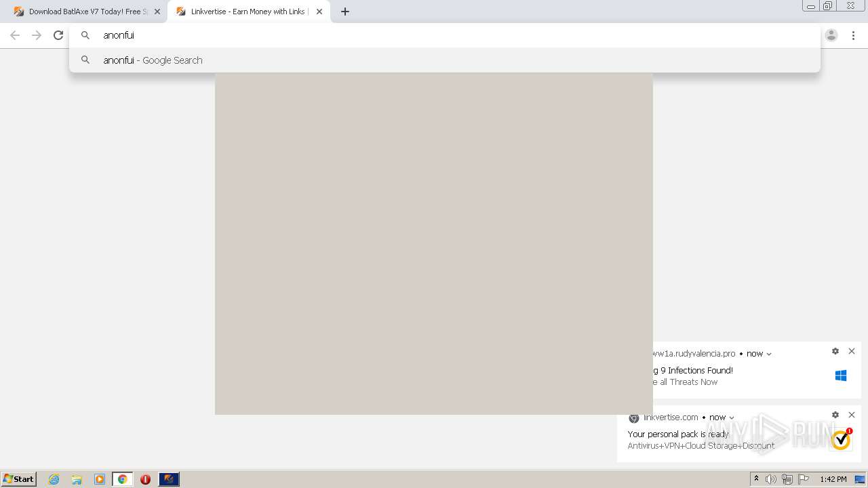Click the Show desktop tray icon
The height and width of the screenshot is (488, 868).
860,479
